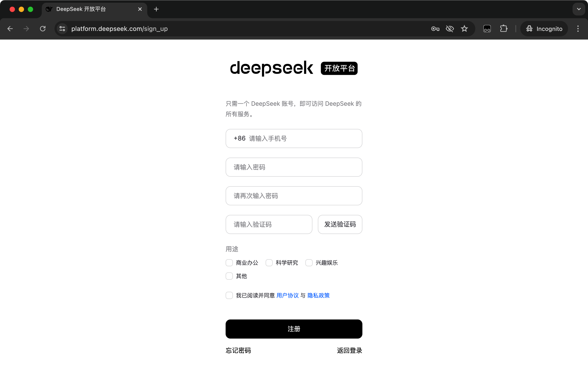Screen dimensions: 588x367
Task: Reload the current page
Action: point(43,29)
